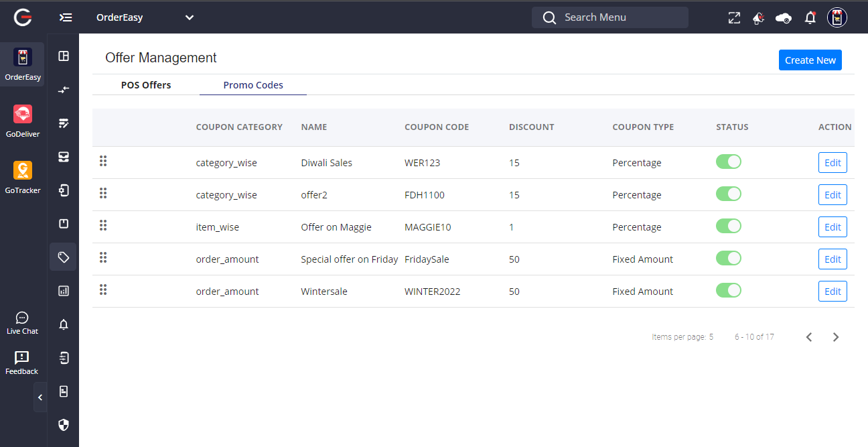Click the Search Menu field
This screenshot has height=447, width=868.
(x=609, y=17)
